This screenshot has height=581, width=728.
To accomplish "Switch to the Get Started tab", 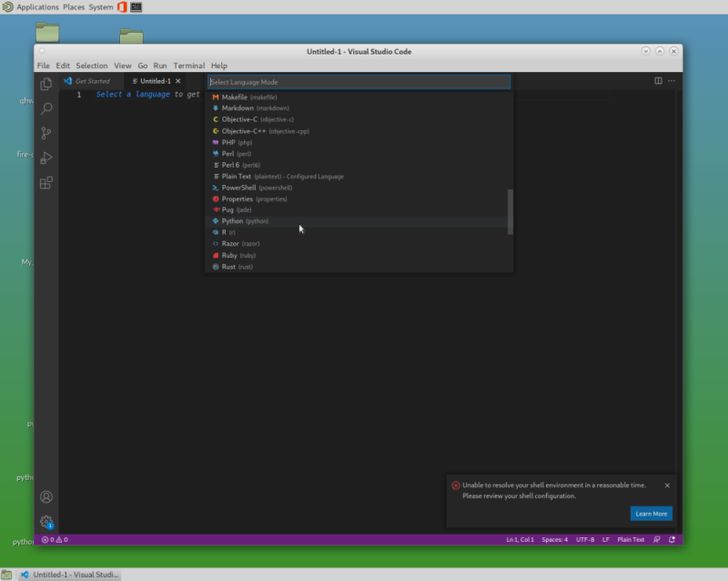I will coord(92,81).
